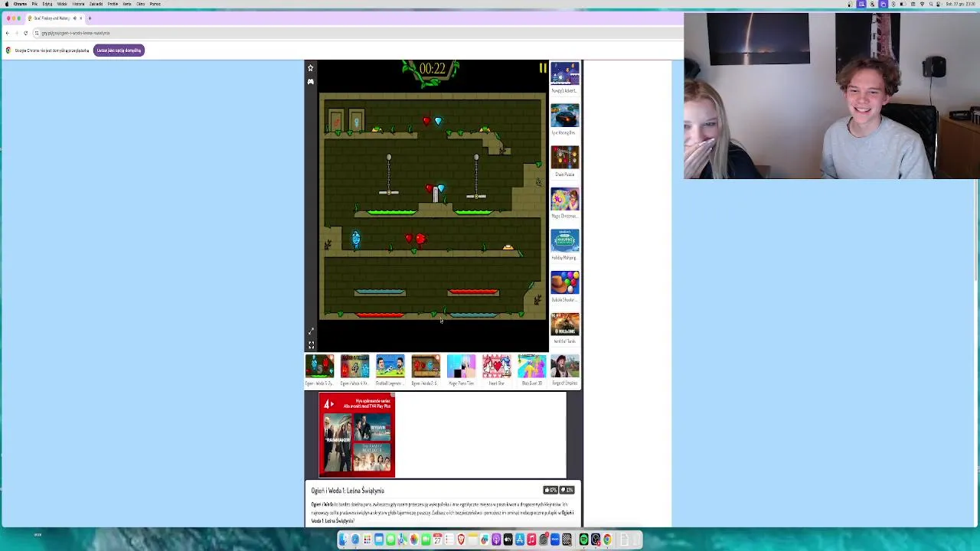Open Mail from the Dock
The width and height of the screenshot is (980, 551).
click(379, 540)
